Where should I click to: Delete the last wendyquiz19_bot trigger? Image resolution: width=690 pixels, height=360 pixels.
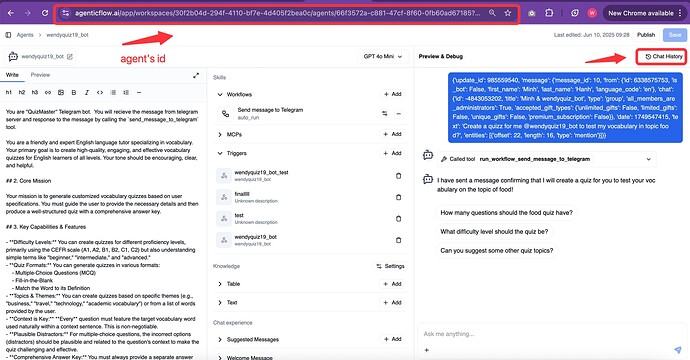[398, 240]
